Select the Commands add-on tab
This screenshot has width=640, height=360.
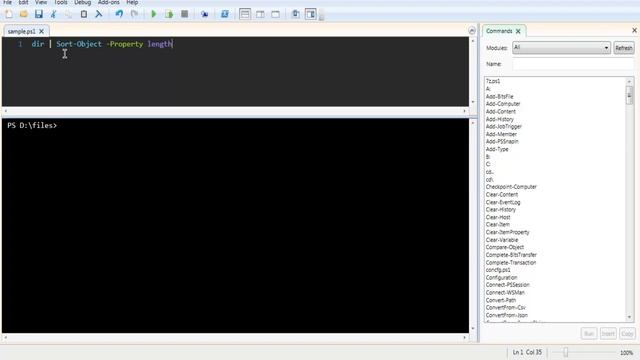(499, 31)
